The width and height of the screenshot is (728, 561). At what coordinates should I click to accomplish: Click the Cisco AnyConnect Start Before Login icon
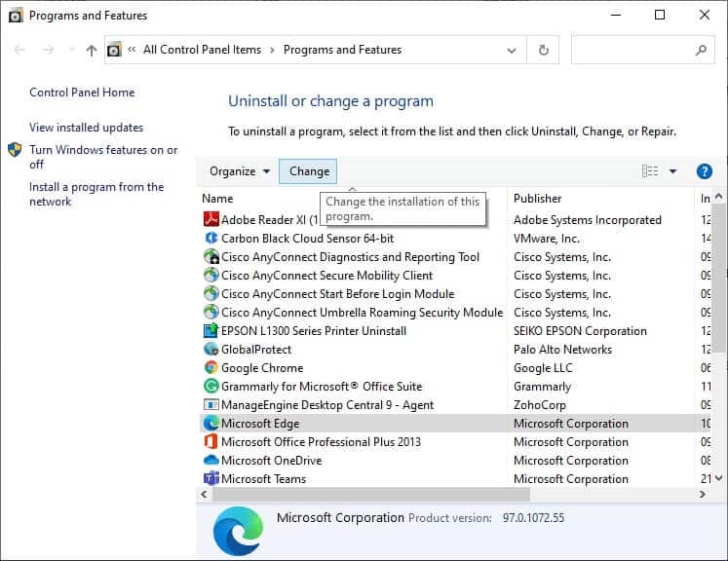[x=211, y=293]
